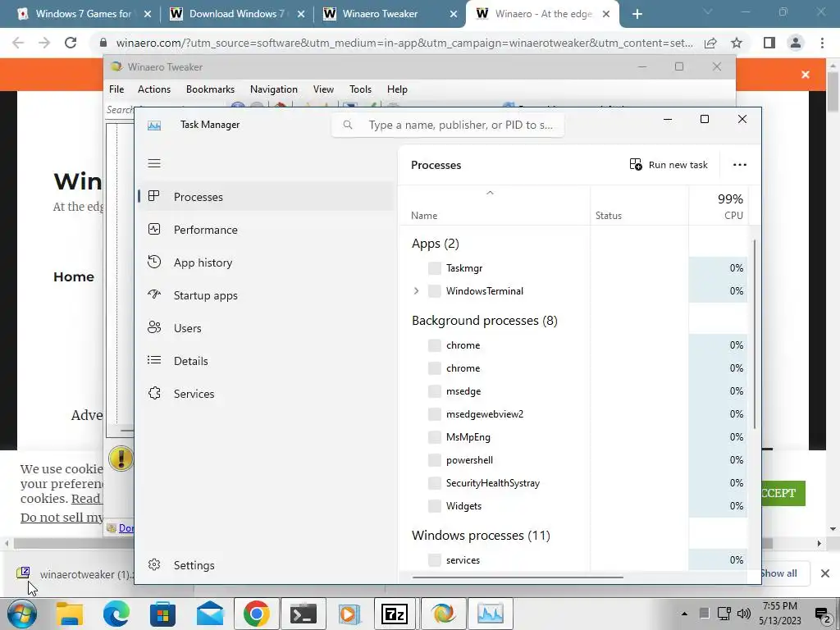Open Chrome three-dot menu
This screenshot has height=630, width=840.
pyautogui.click(x=822, y=43)
